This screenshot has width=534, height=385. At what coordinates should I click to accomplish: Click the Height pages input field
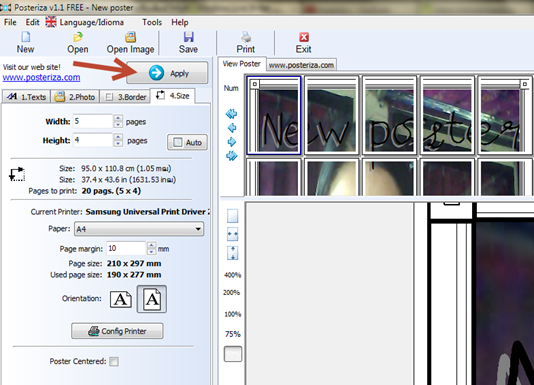[x=93, y=140]
